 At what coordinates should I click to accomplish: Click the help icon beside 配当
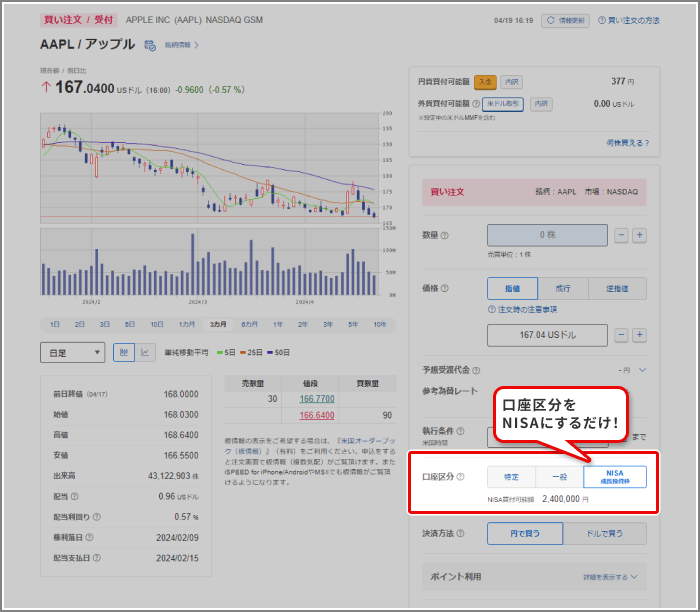click(x=75, y=496)
